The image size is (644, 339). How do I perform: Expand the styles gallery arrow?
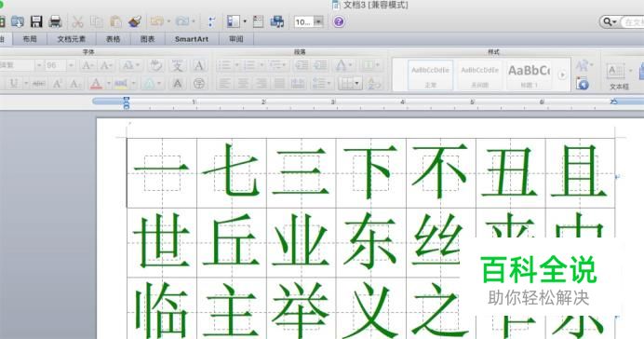(x=562, y=75)
